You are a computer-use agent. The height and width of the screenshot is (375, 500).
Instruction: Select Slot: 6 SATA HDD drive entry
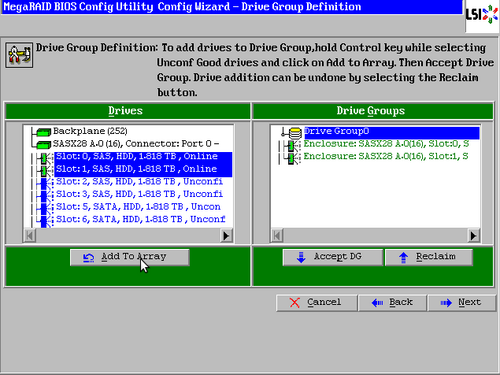tap(140, 219)
